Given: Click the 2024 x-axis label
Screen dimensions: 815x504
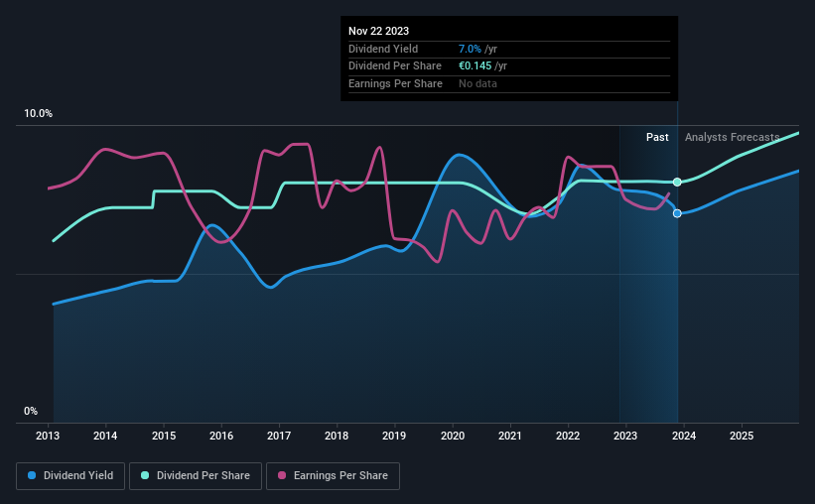Looking at the screenshot, I should click(684, 436).
